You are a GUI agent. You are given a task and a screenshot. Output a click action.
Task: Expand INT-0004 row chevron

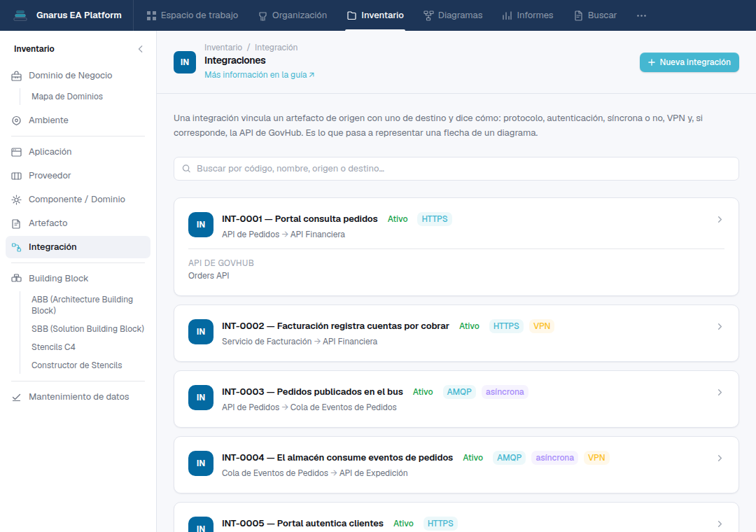click(x=720, y=458)
